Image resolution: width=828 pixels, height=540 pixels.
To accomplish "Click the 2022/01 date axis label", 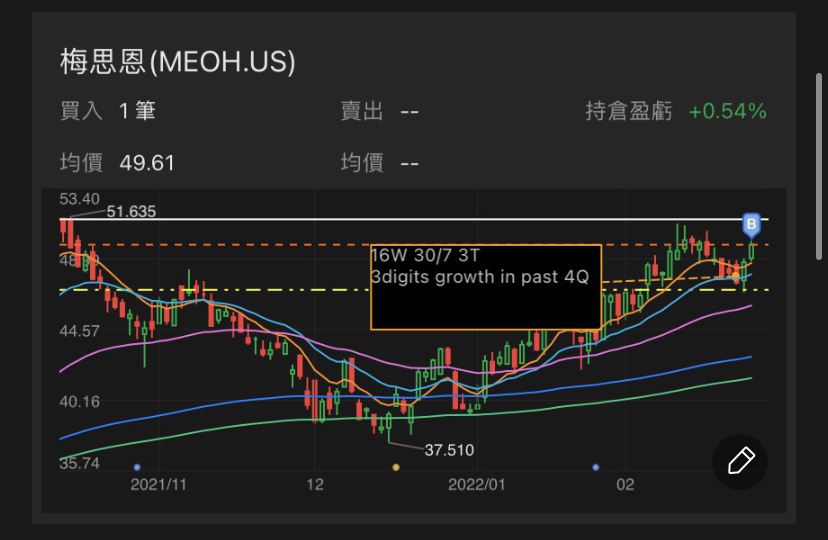I will click(x=479, y=484).
